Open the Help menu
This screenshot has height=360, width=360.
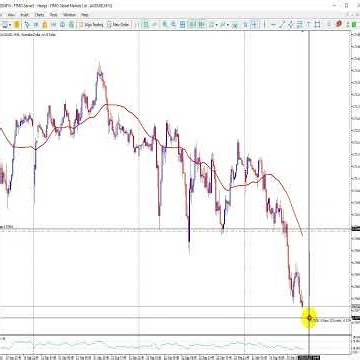coord(85,15)
